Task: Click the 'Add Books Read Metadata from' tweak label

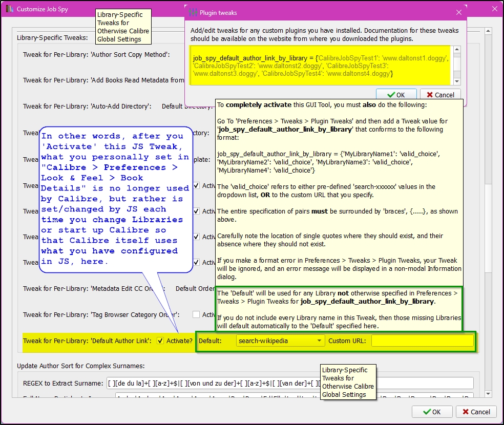Action: point(103,80)
